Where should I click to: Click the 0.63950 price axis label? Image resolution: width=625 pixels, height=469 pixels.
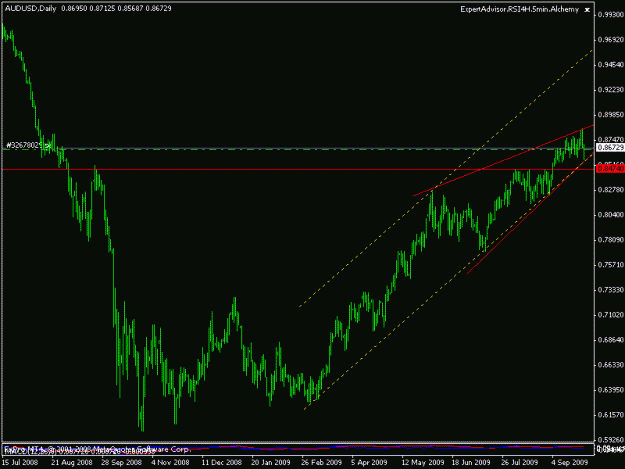611,390
